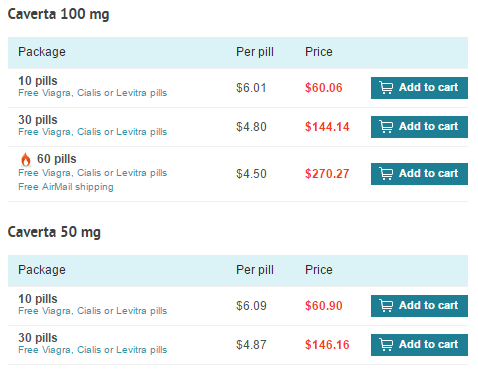The height and width of the screenshot is (369, 478).
Task: Click cart icon for Caverta 50 mg 10 pills
Action: [x=386, y=306]
